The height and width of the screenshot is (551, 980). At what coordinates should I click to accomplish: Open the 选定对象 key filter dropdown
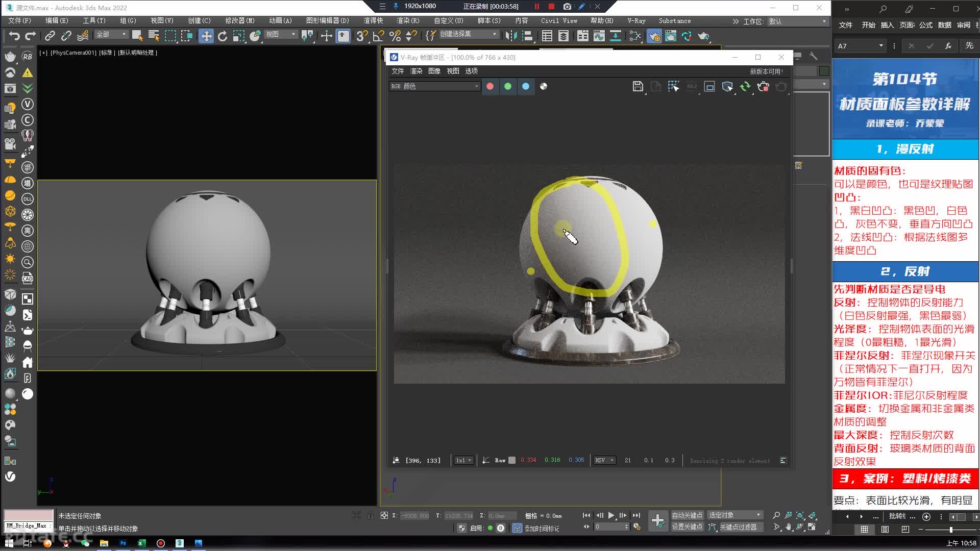coord(735,515)
